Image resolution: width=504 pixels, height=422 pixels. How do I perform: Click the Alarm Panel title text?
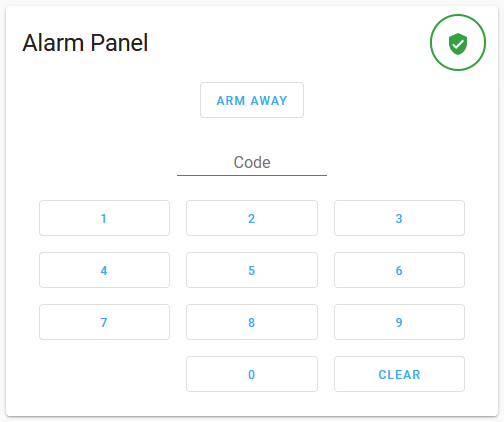pyautogui.click(x=85, y=43)
